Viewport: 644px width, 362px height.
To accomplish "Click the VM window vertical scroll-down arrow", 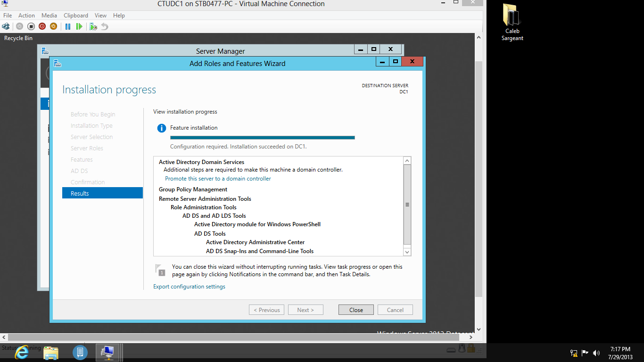I will click(479, 329).
